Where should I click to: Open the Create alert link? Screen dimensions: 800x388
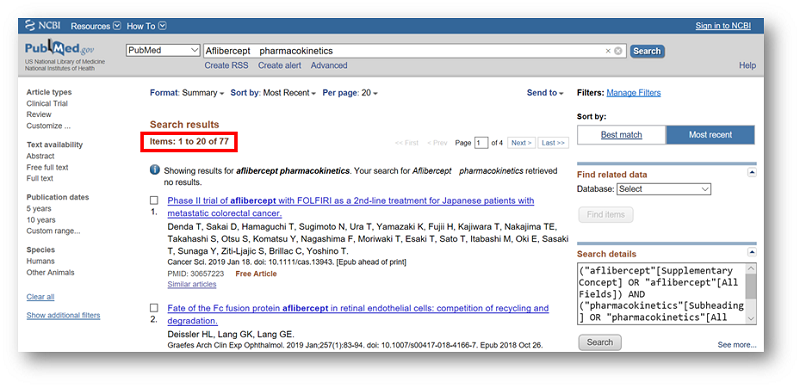(x=280, y=65)
